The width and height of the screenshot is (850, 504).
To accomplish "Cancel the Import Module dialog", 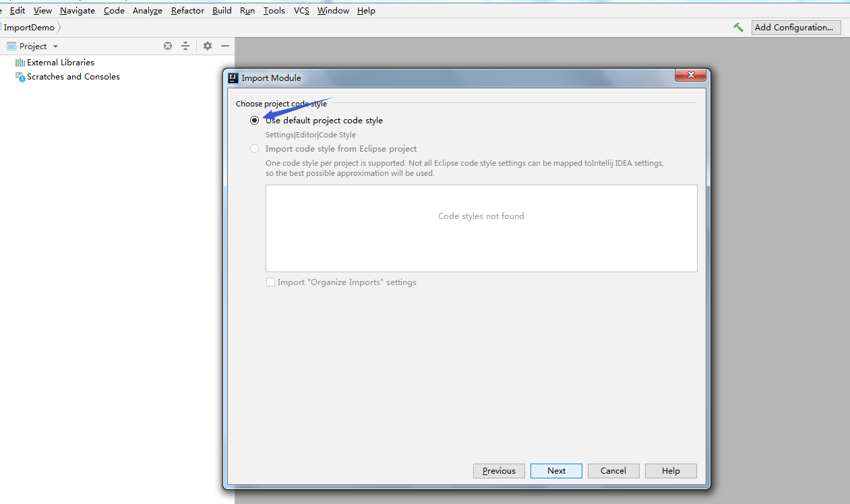I will click(613, 471).
